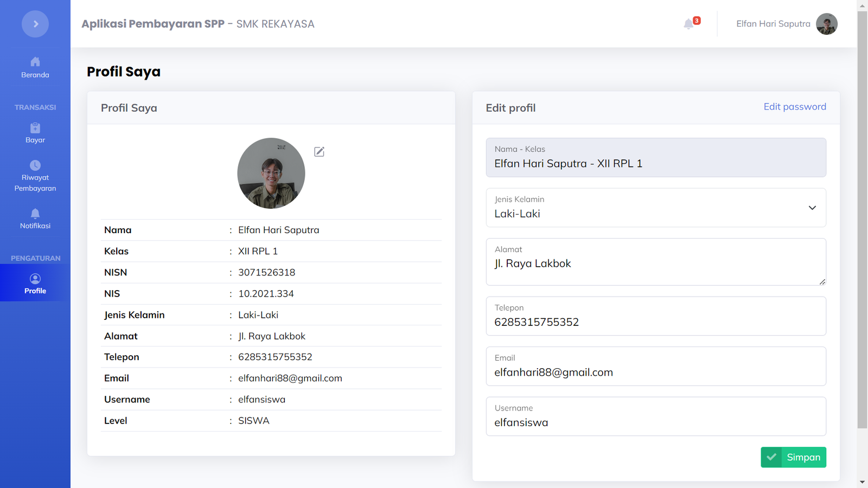Click the edit photo pencil icon
868x488 pixels.
pos(319,152)
